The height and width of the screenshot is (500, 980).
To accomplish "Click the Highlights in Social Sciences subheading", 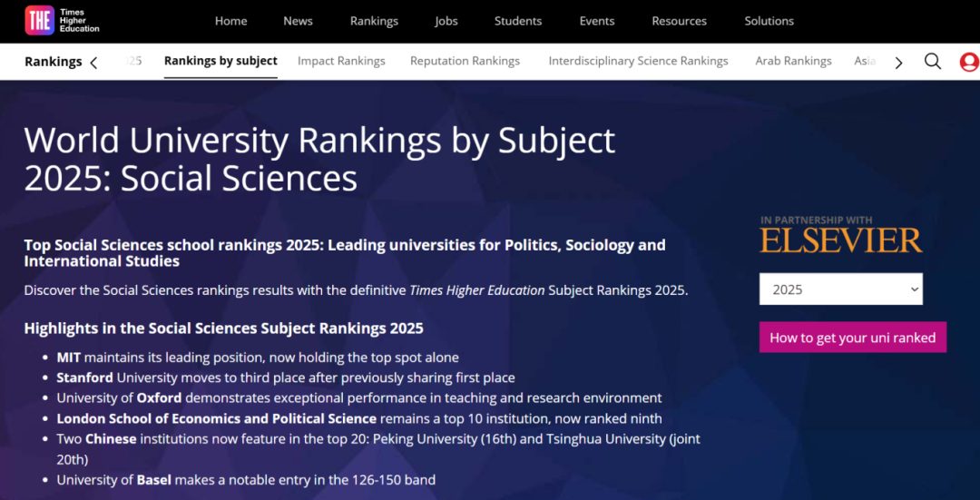I will (224, 328).
